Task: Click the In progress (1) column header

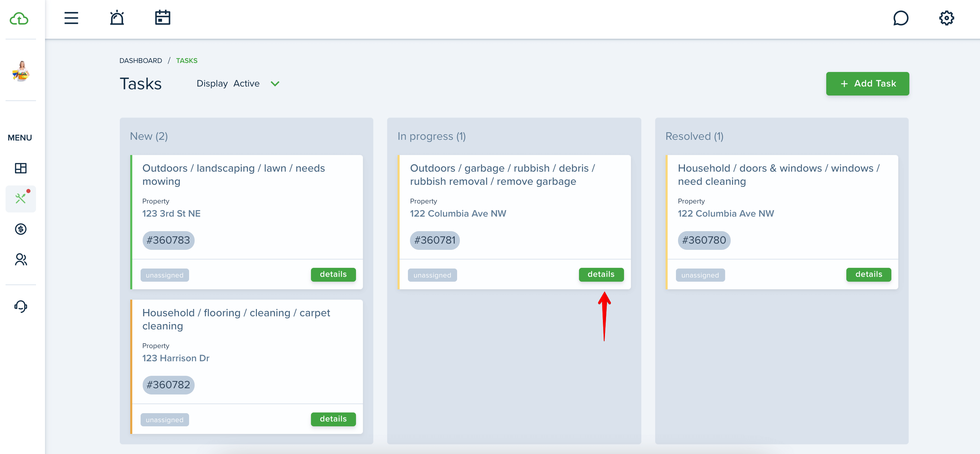Action: (431, 136)
